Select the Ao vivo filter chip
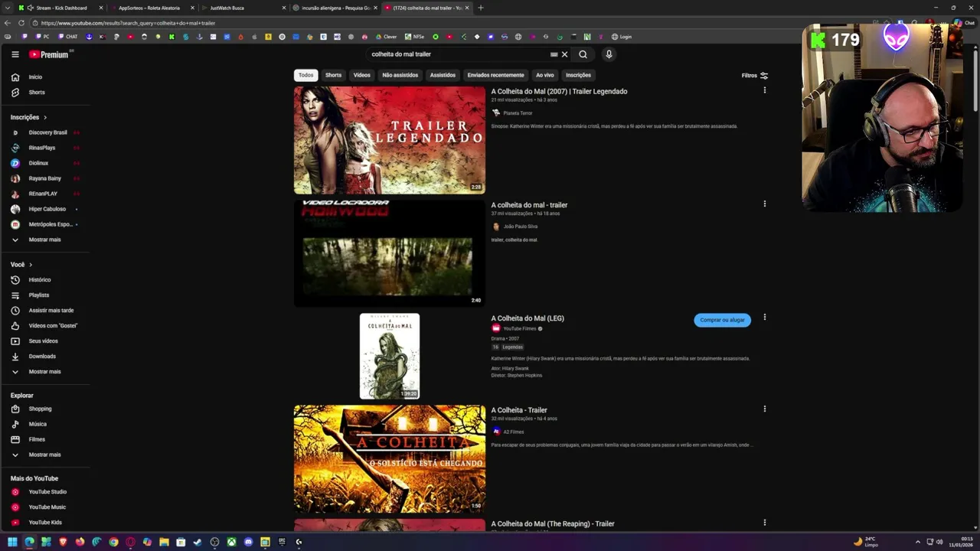The image size is (980, 551). pyautogui.click(x=544, y=75)
